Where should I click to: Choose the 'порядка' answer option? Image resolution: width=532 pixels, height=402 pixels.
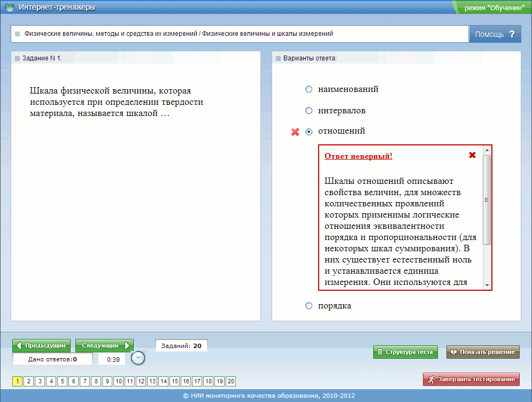tap(309, 306)
